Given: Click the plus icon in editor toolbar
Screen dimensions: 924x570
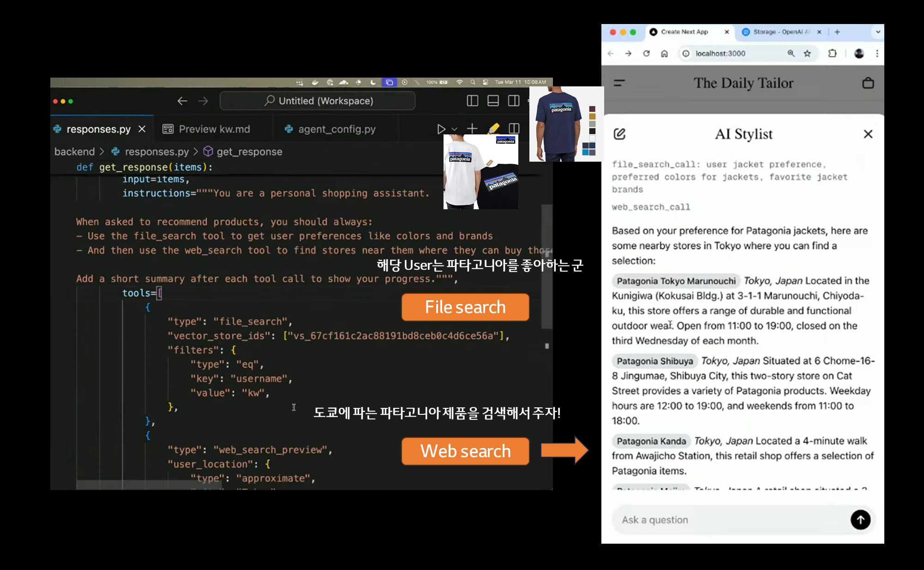Looking at the screenshot, I should (472, 128).
